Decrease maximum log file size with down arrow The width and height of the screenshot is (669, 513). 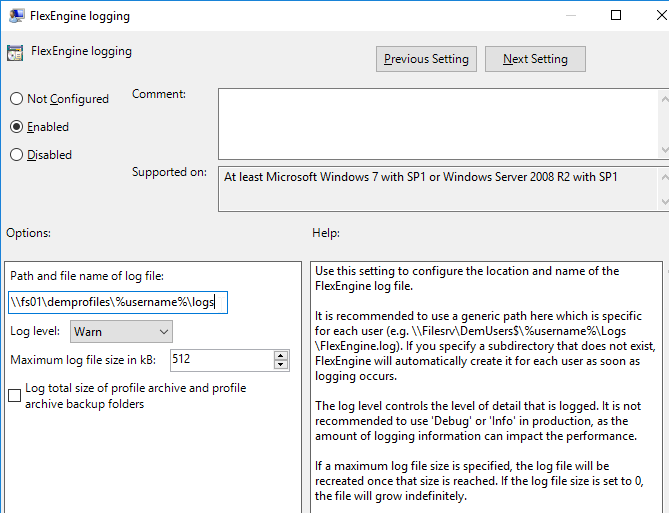pyautogui.click(x=280, y=365)
